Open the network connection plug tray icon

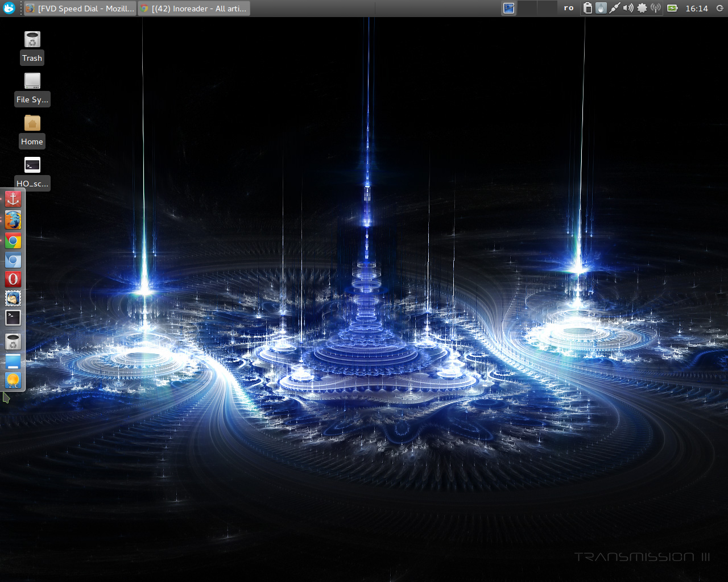click(615, 8)
